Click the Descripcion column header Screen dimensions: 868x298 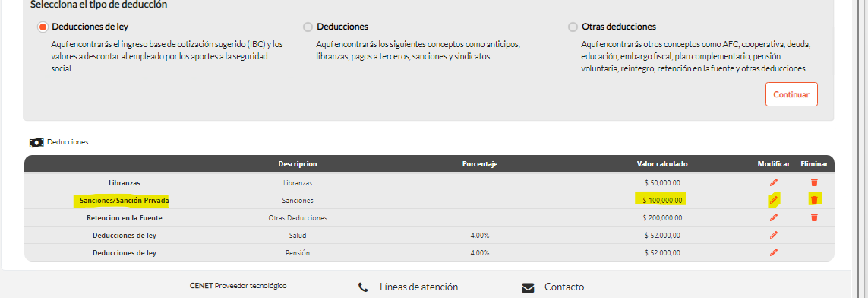click(298, 164)
